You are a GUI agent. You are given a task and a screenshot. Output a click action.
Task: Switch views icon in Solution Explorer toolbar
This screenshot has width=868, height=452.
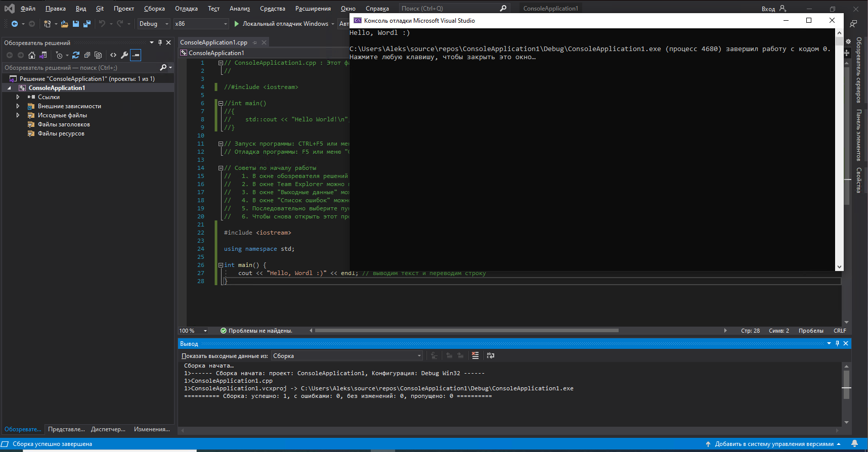(44, 55)
